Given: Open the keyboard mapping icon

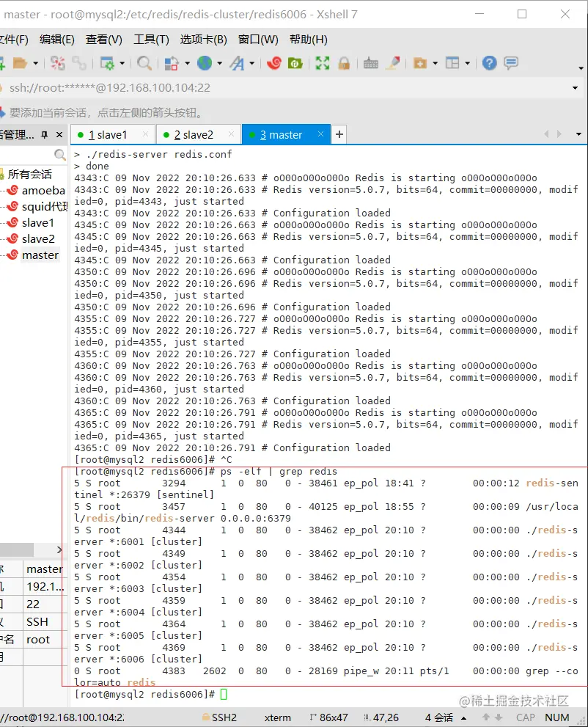Looking at the screenshot, I should click(371, 63).
